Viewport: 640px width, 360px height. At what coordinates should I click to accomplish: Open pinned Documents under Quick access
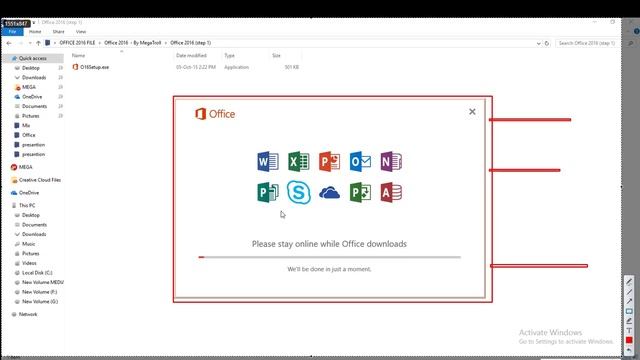(34, 106)
